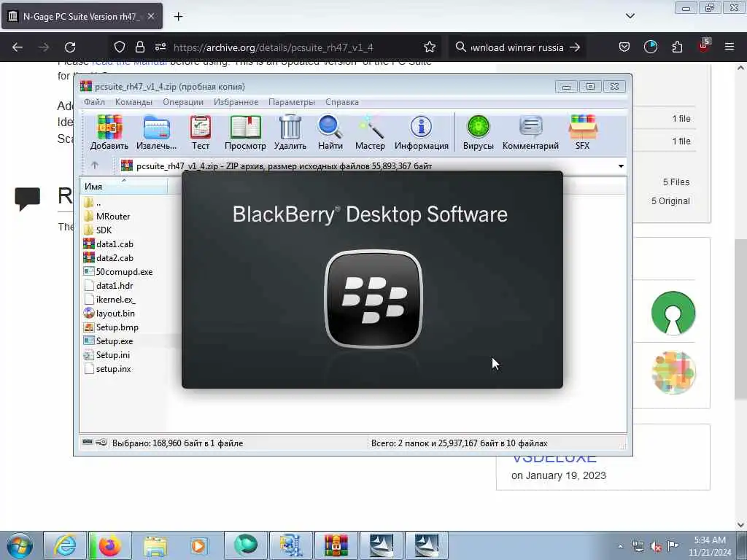The image size is (747, 560).
Task: Open the Windows Start button
Action: click(19, 545)
